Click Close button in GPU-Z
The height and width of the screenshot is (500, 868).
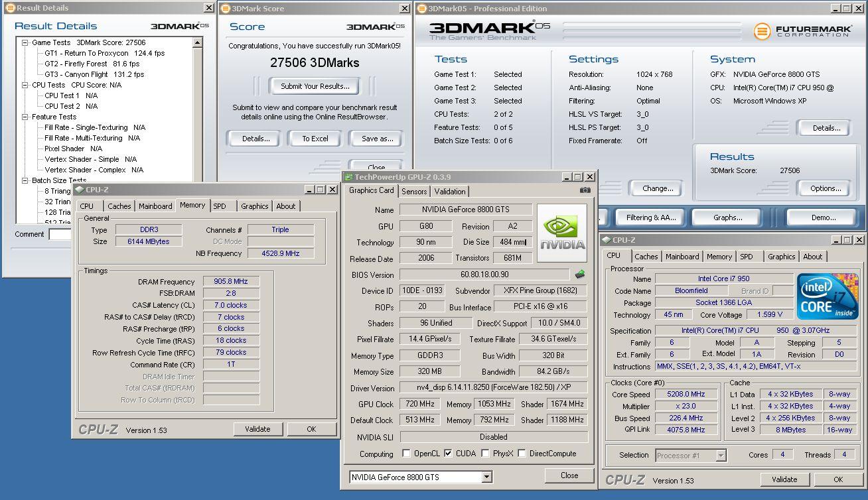tap(569, 475)
